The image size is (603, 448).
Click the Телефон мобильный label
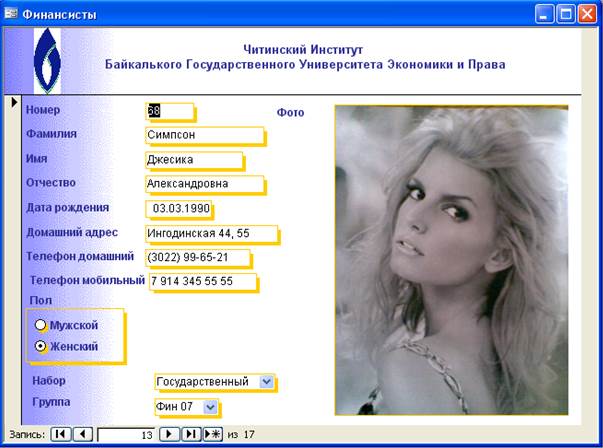(x=87, y=280)
